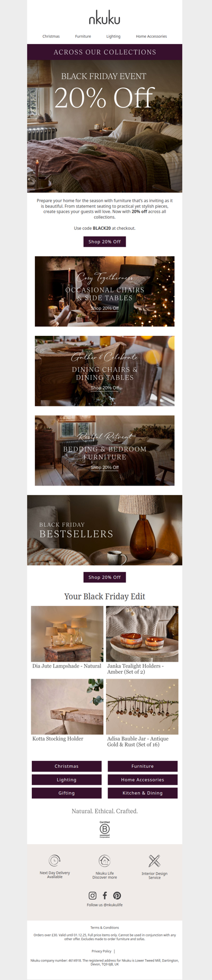This screenshot has height=980, width=212.
Task: Open the Lighting navigation link
Action: click(113, 37)
